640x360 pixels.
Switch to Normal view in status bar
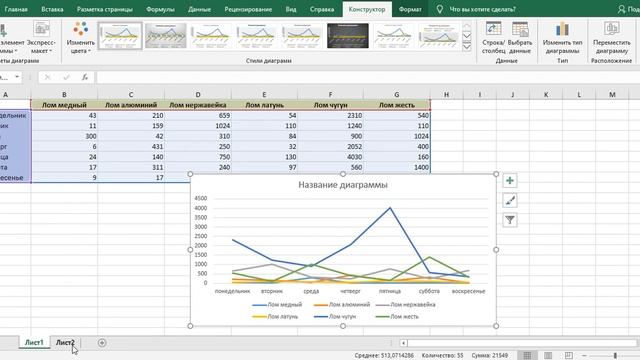[527, 356]
